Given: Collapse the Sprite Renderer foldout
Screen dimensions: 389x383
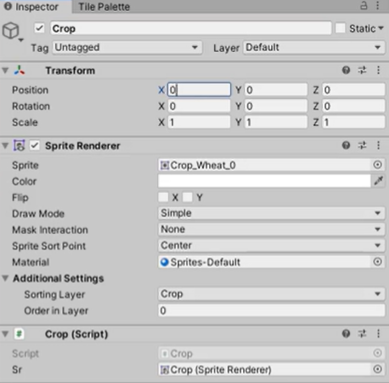Looking at the screenshot, I should pyautogui.click(x=5, y=146).
